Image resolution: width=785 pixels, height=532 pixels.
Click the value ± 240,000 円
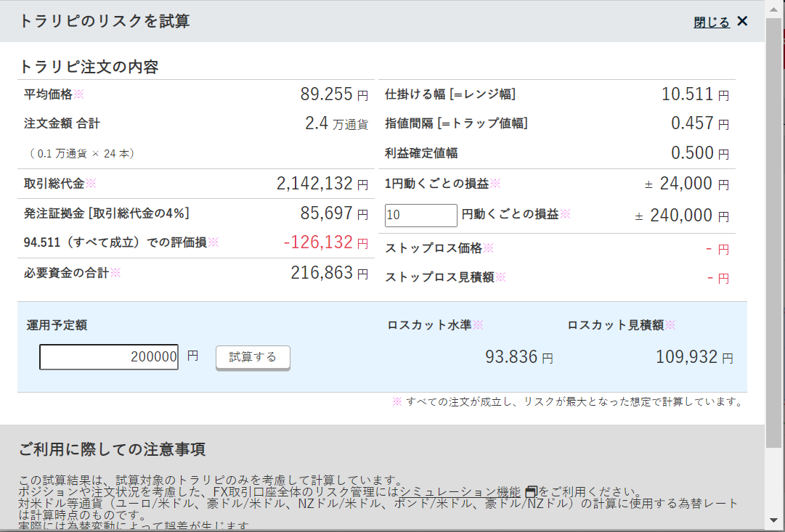tap(682, 216)
